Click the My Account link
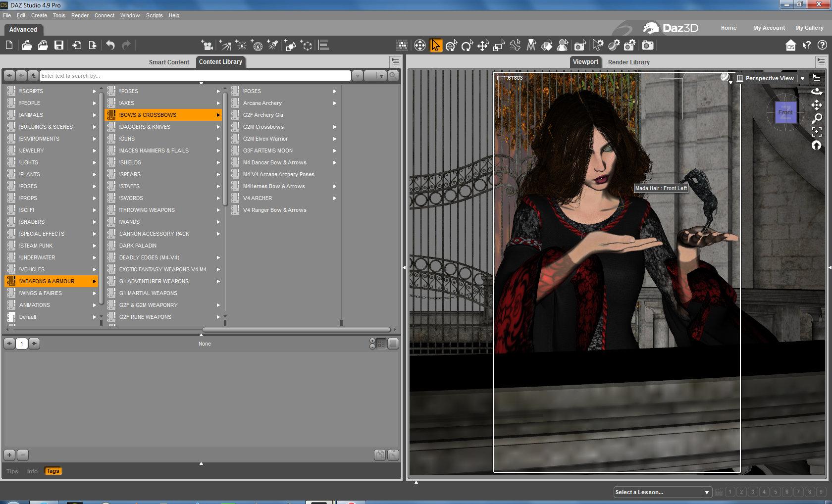Image resolution: width=832 pixels, height=504 pixels. (769, 28)
